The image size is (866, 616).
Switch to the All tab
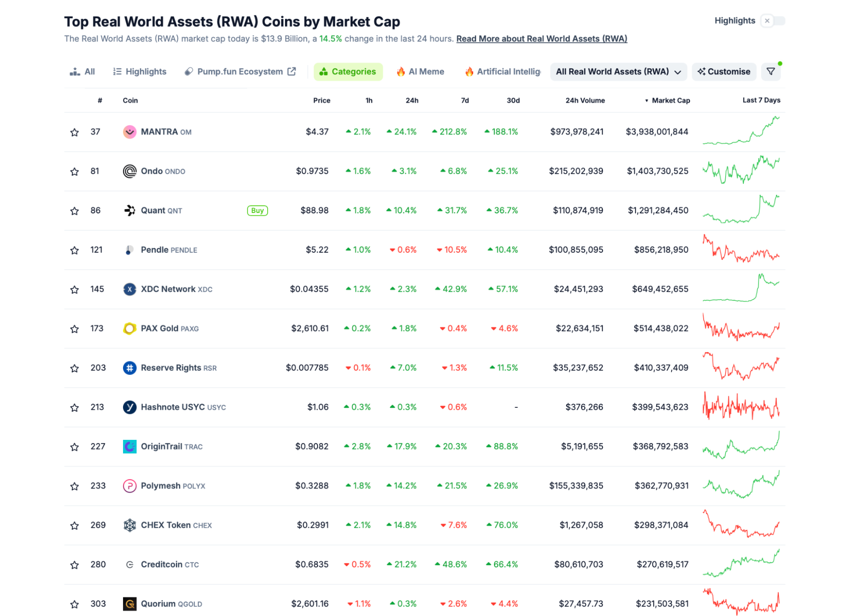point(82,71)
